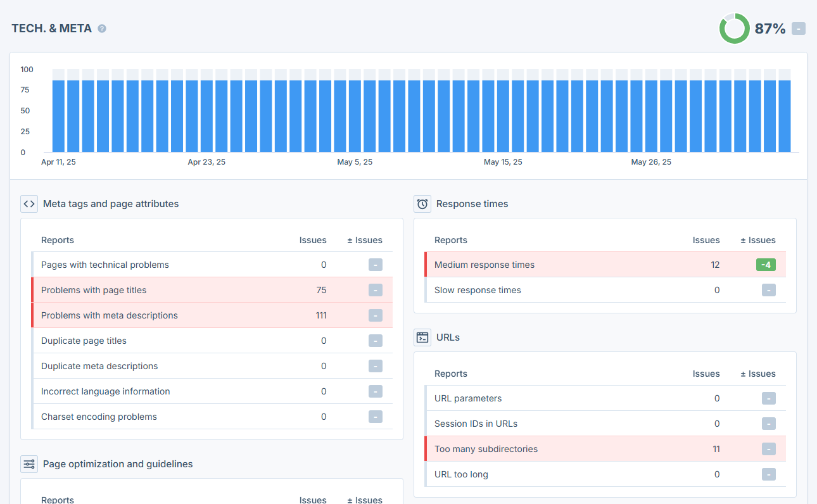817x504 pixels.
Task: Click the Meta tags code brackets icon
Action: pos(29,204)
